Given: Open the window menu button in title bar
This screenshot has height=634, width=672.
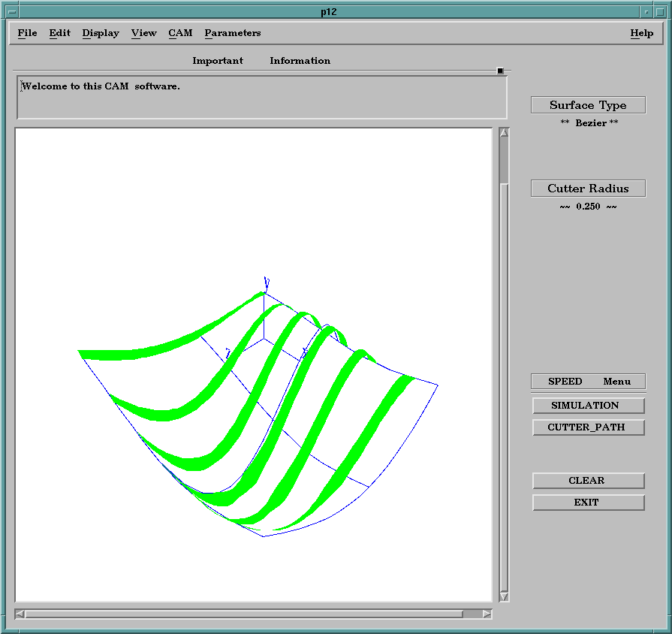Looking at the screenshot, I should tap(13, 12).
